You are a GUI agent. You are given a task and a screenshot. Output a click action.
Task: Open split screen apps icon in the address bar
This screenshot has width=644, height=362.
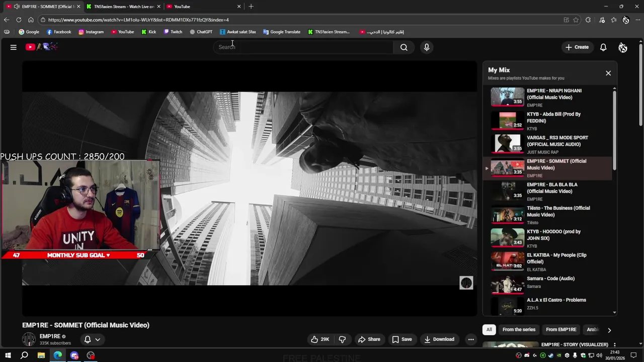[x=566, y=20]
